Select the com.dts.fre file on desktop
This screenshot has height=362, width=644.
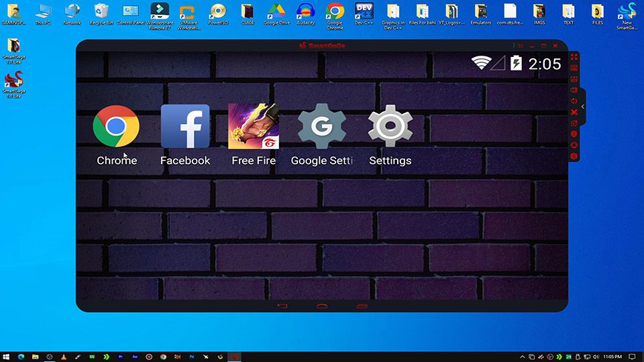tap(510, 14)
